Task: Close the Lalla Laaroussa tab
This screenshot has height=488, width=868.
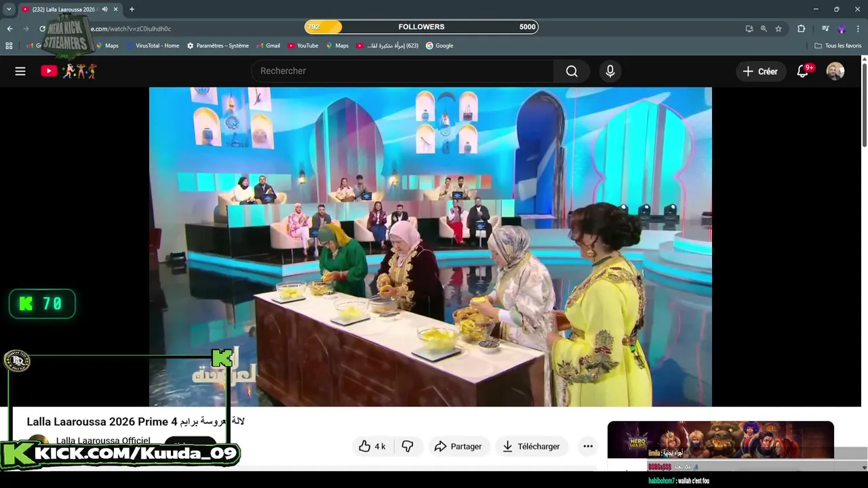Action: point(116,9)
